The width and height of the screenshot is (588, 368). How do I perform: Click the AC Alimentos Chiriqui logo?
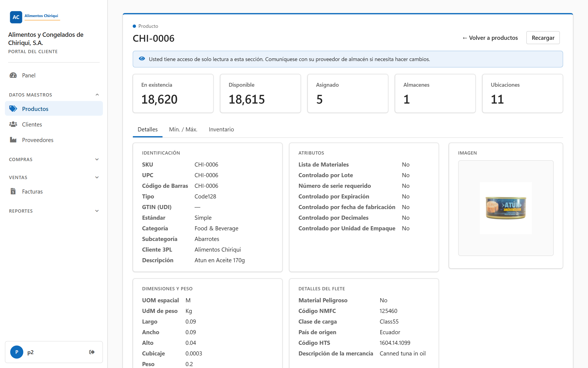pyautogui.click(x=35, y=17)
